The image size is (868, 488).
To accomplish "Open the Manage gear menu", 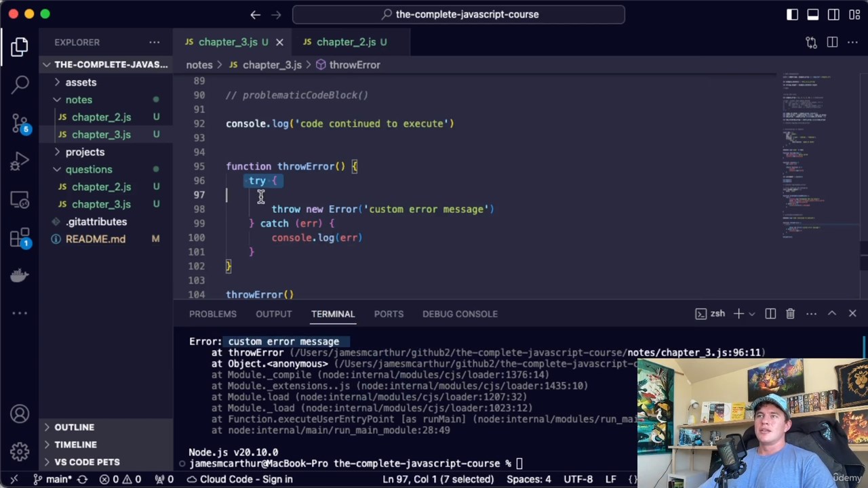I will (19, 451).
